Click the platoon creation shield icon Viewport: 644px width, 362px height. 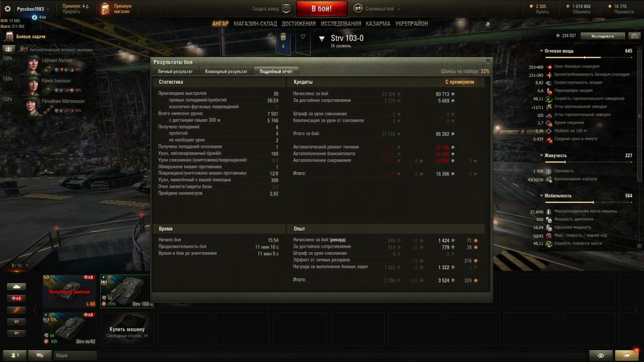click(x=286, y=9)
